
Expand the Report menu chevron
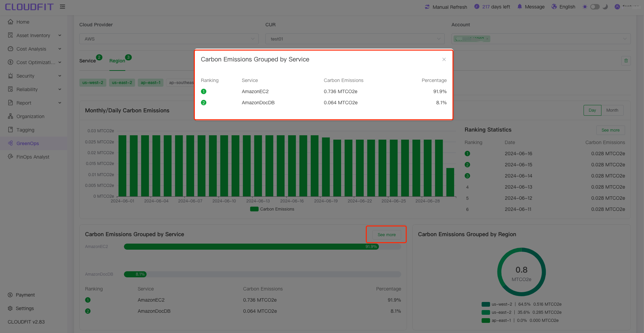[60, 103]
